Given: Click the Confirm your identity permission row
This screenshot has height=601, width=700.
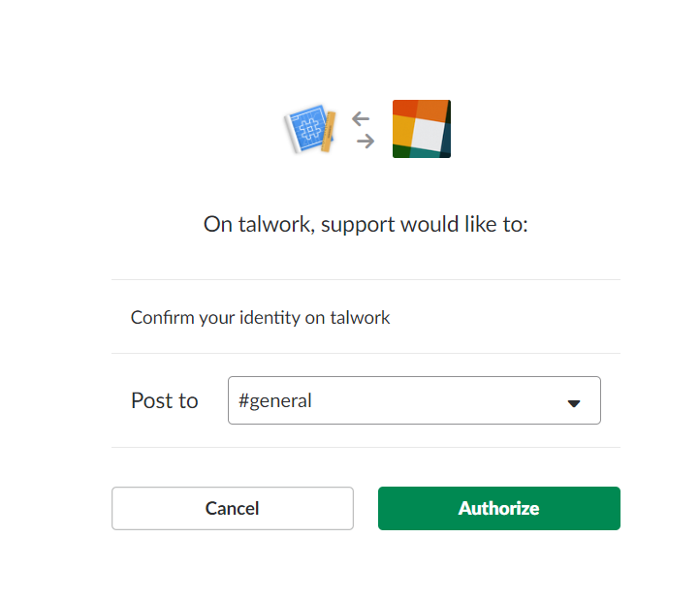Looking at the screenshot, I should 366,317.
